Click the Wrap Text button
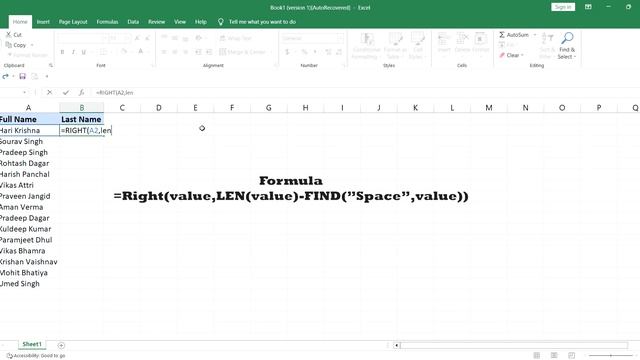The width and height of the screenshot is (640, 360). click(236, 38)
